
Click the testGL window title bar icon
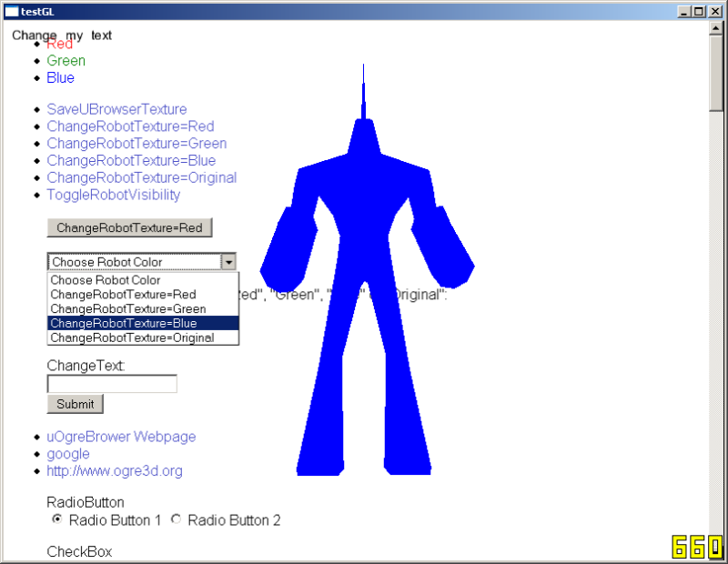point(12,12)
